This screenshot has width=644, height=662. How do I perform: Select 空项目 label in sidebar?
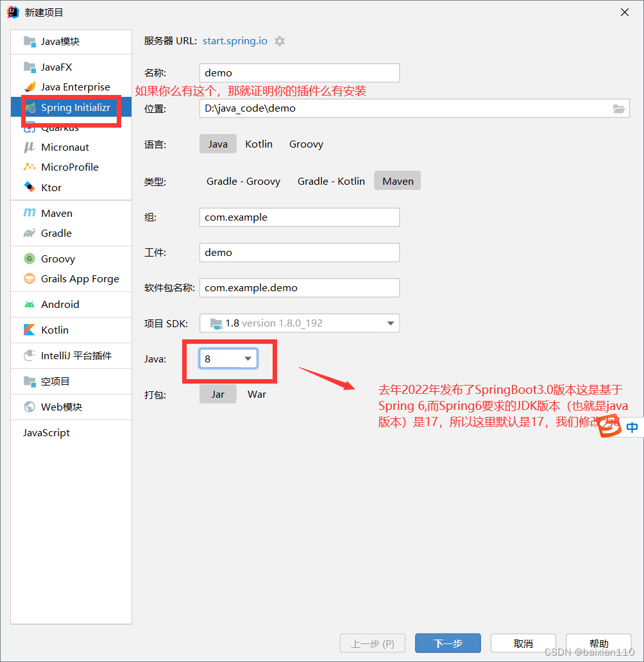tap(55, 381)
